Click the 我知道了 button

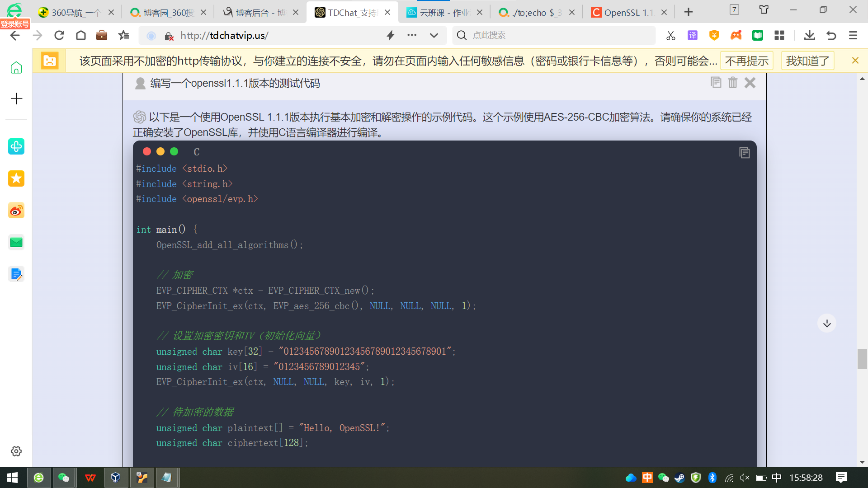[x=807, y=61]
